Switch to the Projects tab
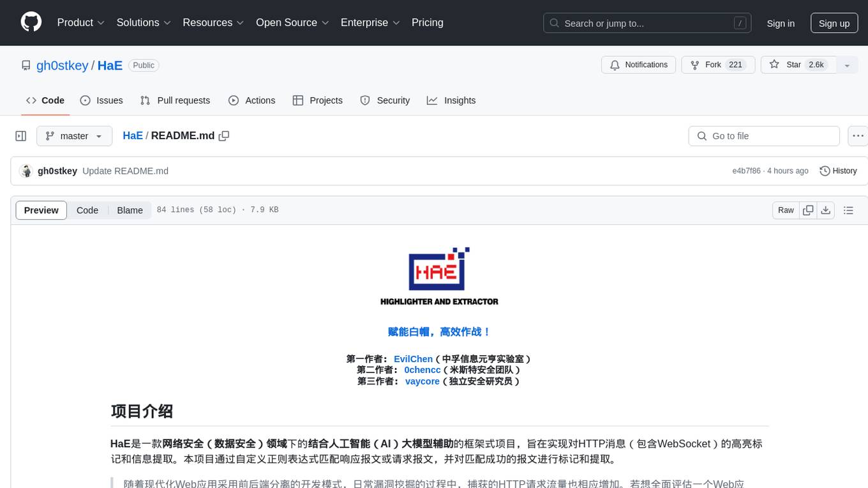 pos(317,100)
